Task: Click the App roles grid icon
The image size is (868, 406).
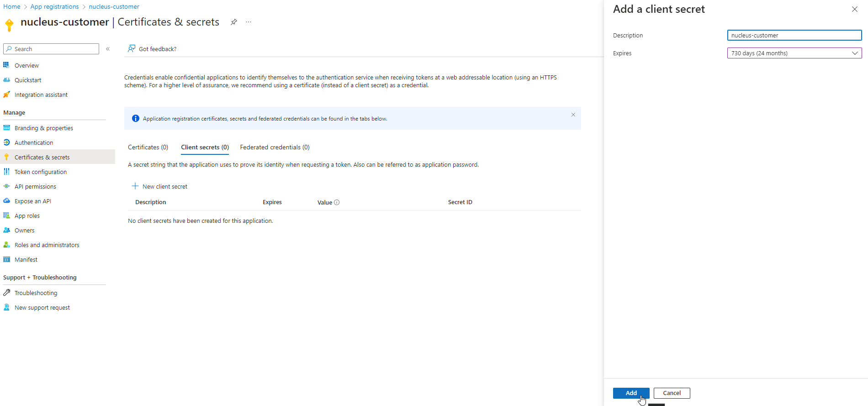Action: pos(6,216)
